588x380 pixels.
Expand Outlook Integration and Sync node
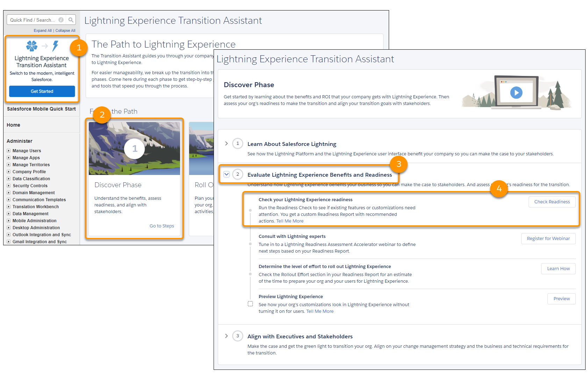click(9, 235)
